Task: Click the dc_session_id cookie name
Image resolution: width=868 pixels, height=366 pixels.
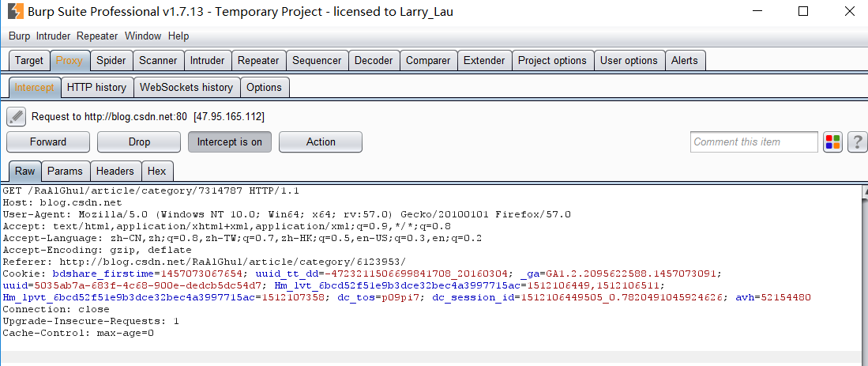Action: (473, 297)
